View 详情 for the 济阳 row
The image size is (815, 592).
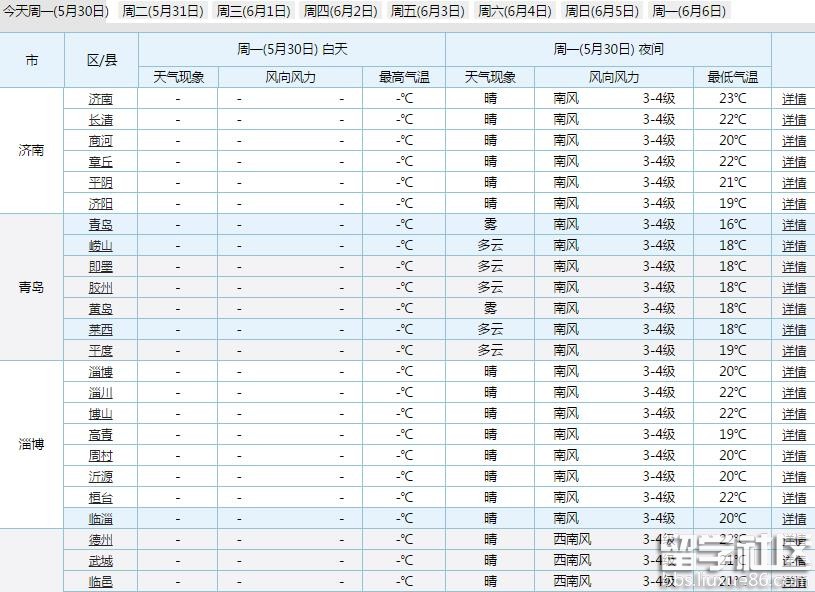click(x=794, y=204)
